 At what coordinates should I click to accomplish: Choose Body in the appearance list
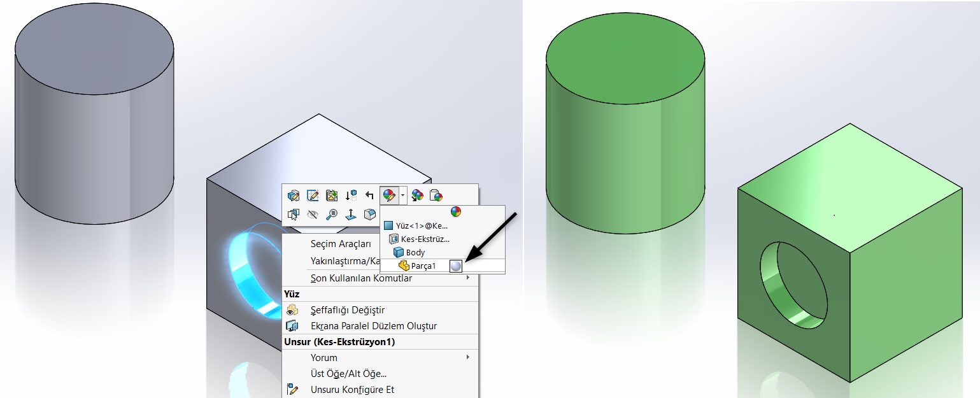click(x=409, y=252)
